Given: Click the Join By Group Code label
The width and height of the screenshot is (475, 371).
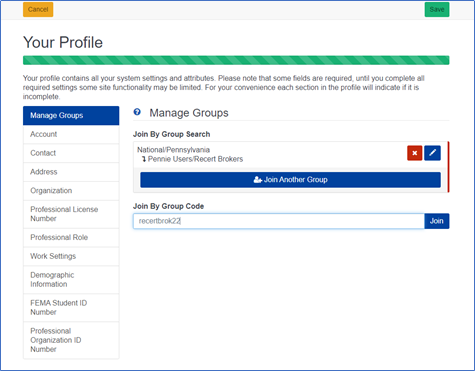Looking at the screenshot, I should coord(168,206).
